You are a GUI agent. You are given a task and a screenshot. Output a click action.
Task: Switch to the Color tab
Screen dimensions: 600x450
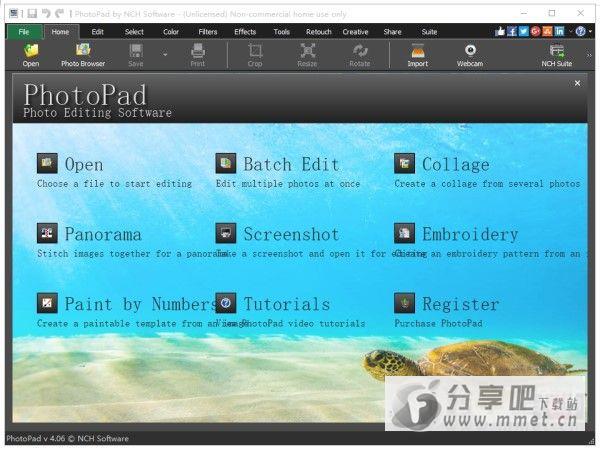point(171,32)
